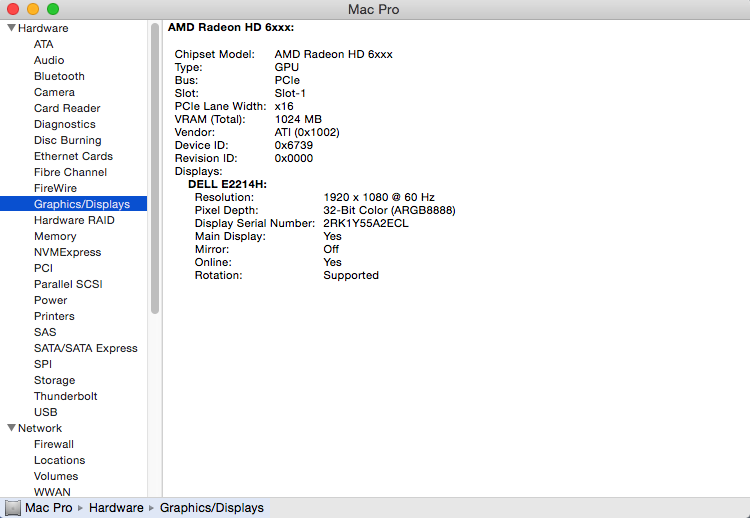Select Power in the sidebar
The image size is (750, 518).
tap(50, 300)
